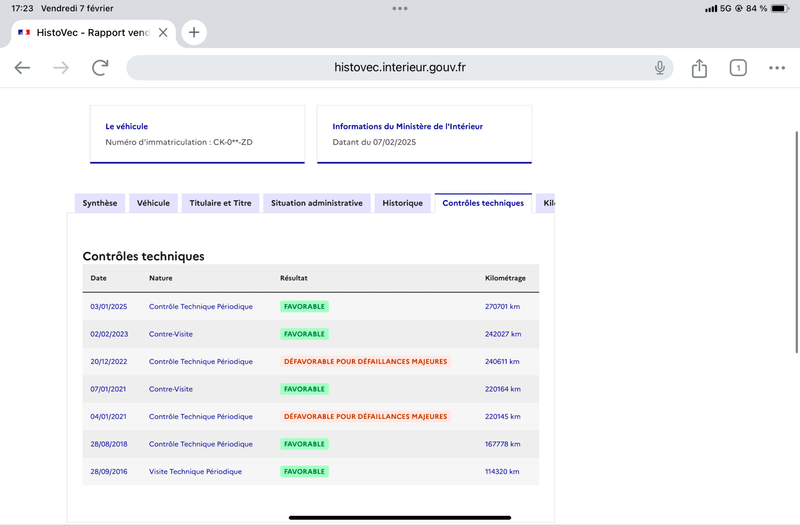Click the page vertical scrollbar
The width and height of the screenshot is (800, 525).
797,242
